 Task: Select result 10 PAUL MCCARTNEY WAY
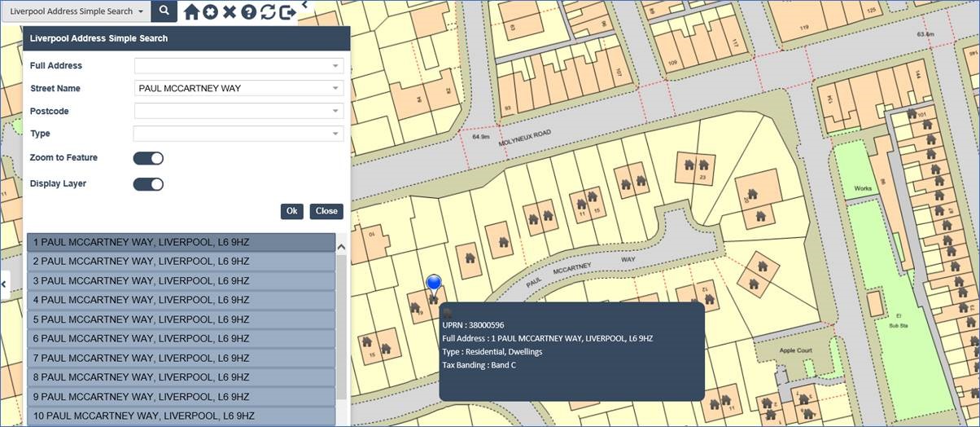click(x=182, y=416)
